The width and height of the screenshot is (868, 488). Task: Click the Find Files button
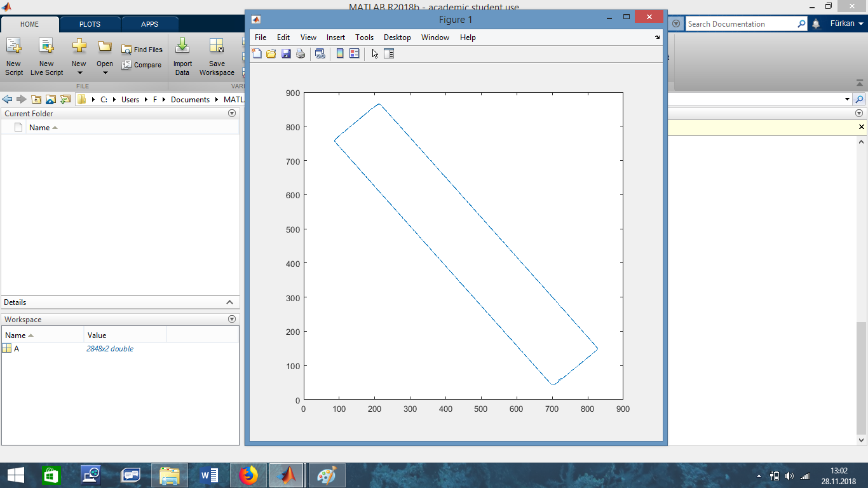tap(142, 50)
